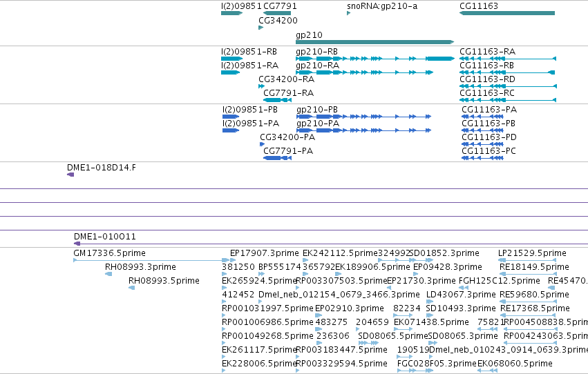The image size is (588, 374).
Task: Click the gp210-RB transcript label
Action: click(317, 51)
